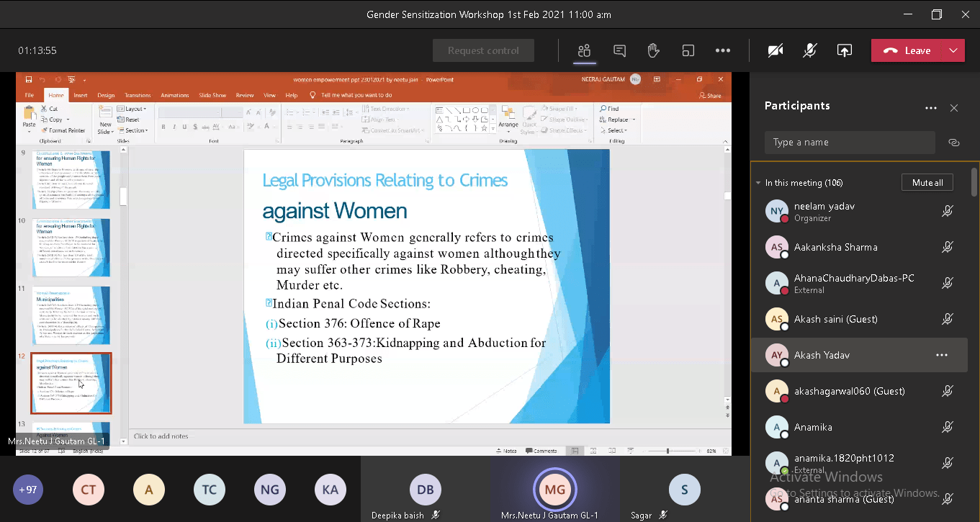Select slide 10 thumbnail
This screenshot has height=522, width=980.
coord(71,248)
